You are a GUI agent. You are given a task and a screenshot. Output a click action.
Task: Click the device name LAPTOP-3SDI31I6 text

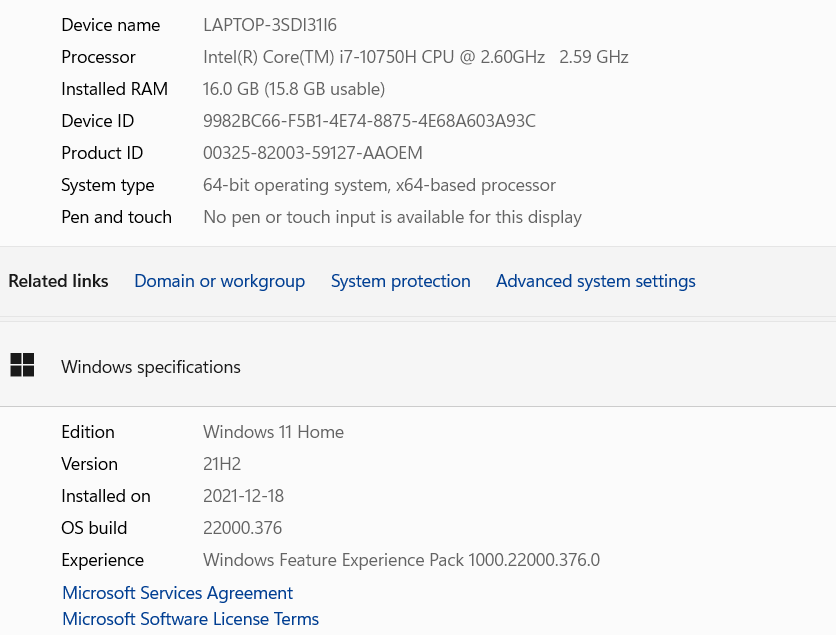(x=270, y=25)
